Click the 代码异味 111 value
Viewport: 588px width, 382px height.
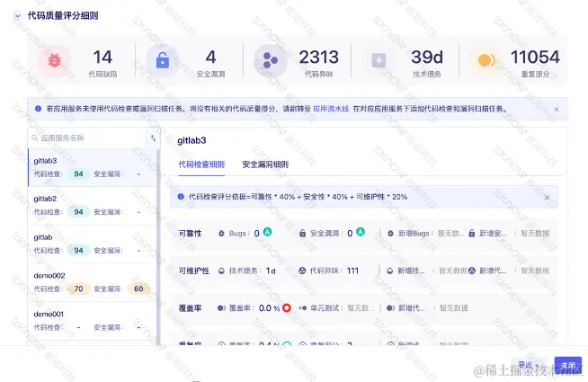pos(352,271)
